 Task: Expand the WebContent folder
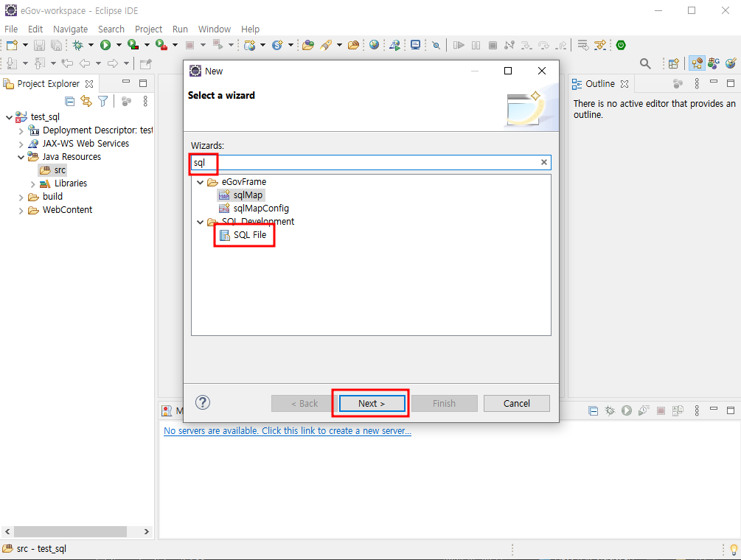point(21,210)
